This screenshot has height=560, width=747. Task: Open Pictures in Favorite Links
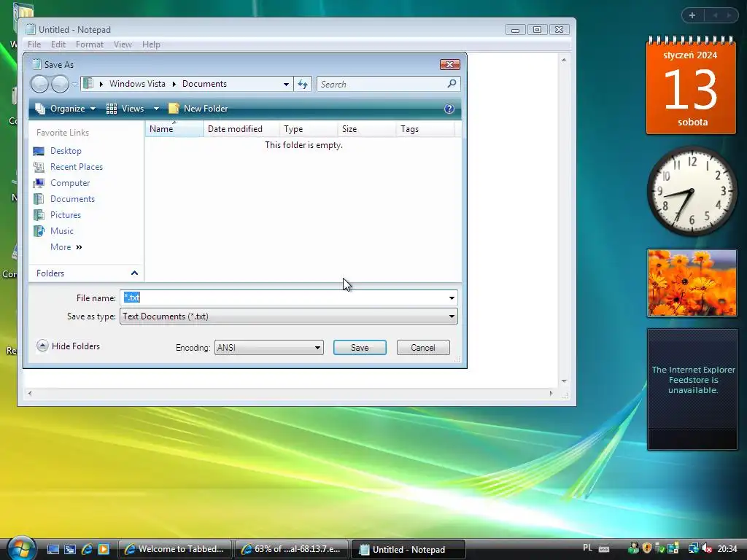57,215
